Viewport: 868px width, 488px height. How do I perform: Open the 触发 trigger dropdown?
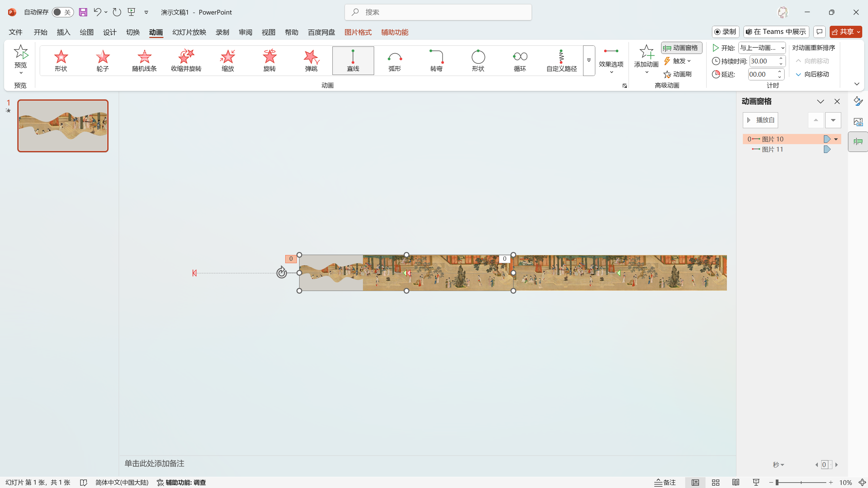point(677,61)
